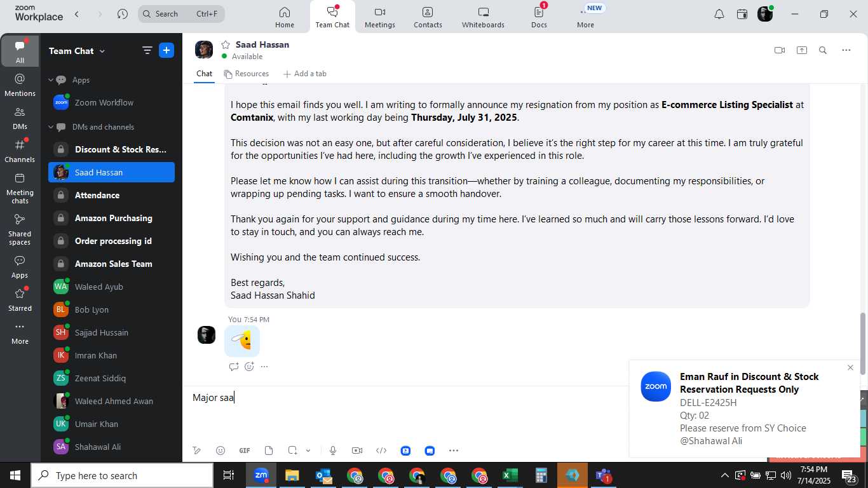
Task: Open the code snippet tool
Action: coord(381,451)
